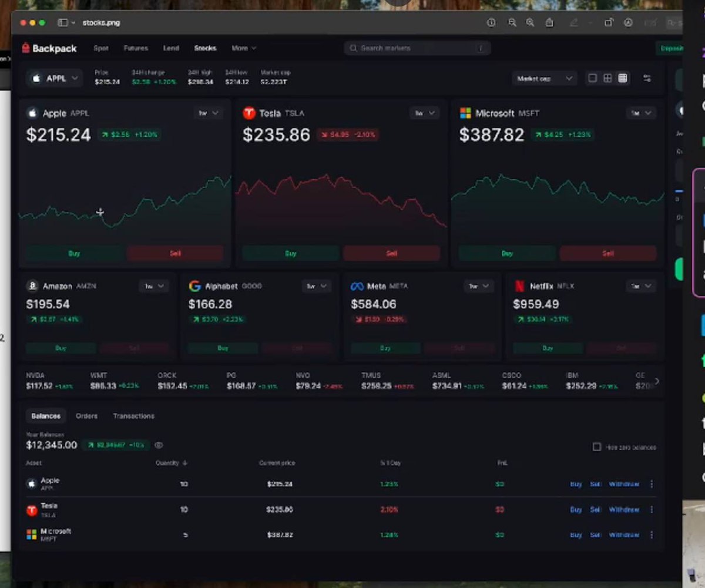
Task: Select the NVDA ticker in the strip
Action: tap(49, 381)
